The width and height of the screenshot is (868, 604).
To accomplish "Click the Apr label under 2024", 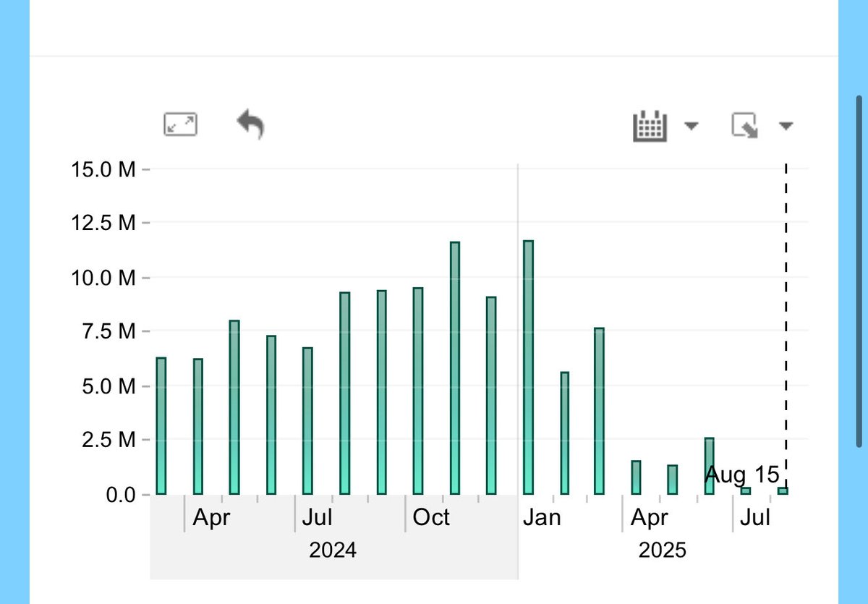I will (x=211, y=518).
